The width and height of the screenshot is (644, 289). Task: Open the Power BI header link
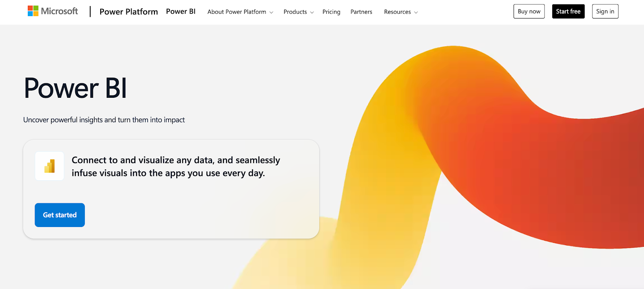pyautogui.click(x=181, y=11)
